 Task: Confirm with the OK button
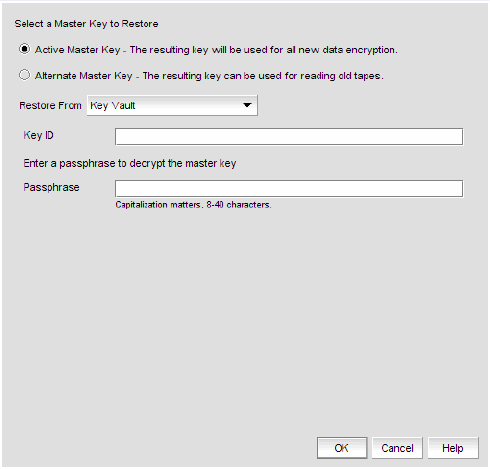pyautogui.click(x=342, y=448)
